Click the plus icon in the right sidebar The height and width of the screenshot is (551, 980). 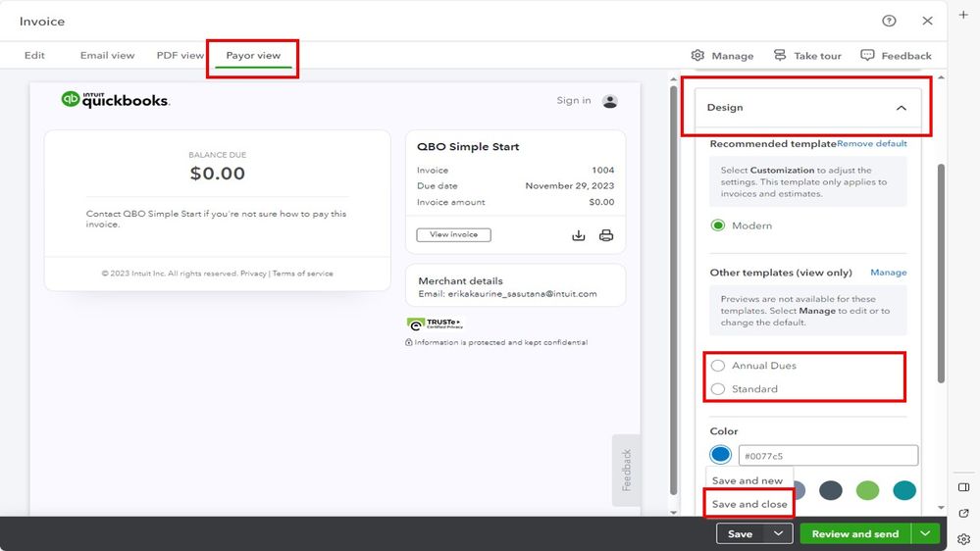tap(963, 15)
